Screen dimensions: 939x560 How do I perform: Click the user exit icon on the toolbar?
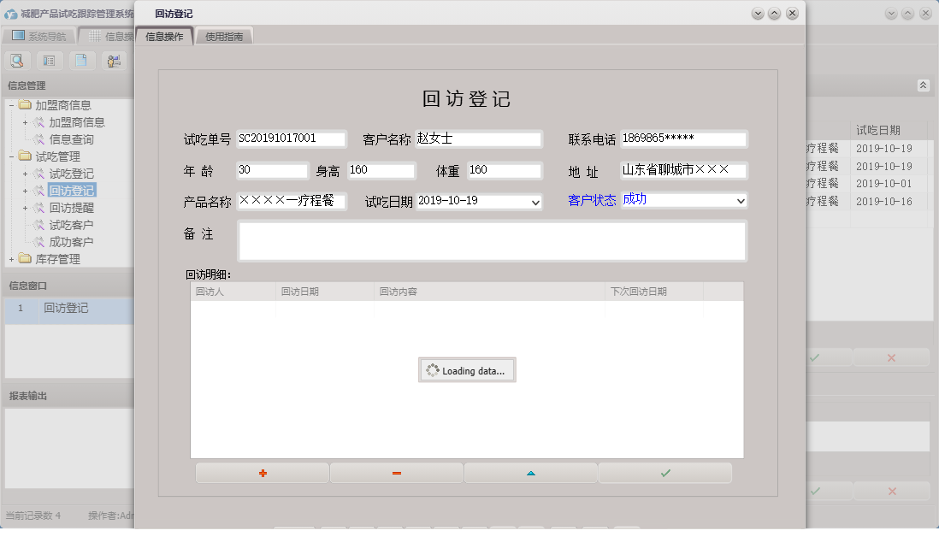(113, 61)
